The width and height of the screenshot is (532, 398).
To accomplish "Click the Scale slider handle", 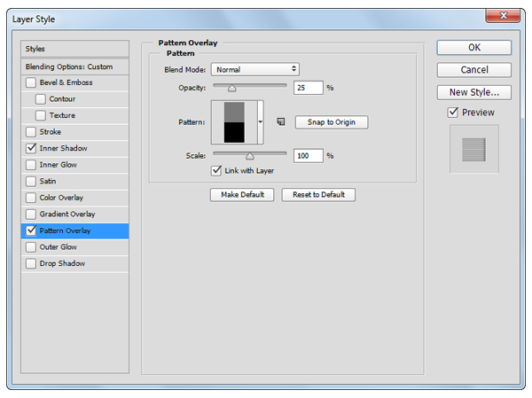I will 249,155.
